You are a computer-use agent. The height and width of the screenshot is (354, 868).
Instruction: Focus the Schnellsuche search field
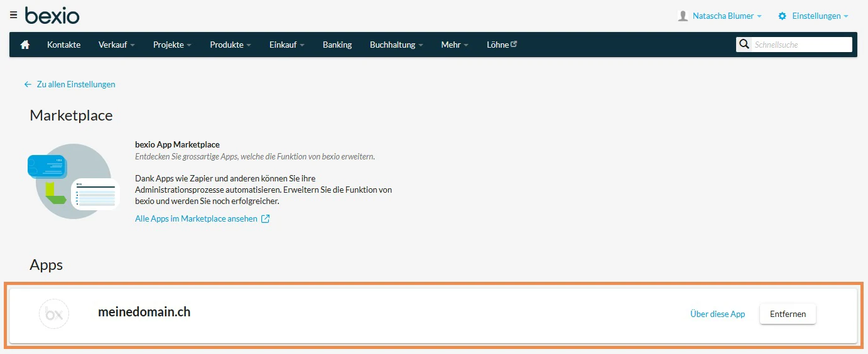point(801,45)
